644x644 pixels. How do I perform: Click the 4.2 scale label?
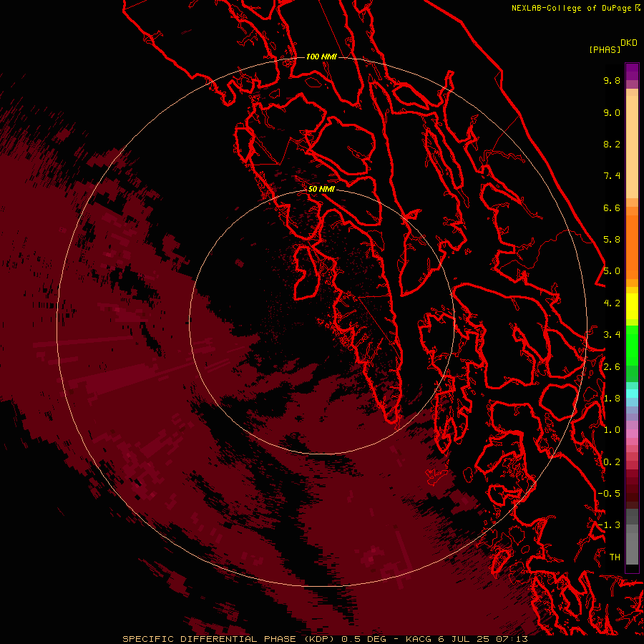click(612, 303)
